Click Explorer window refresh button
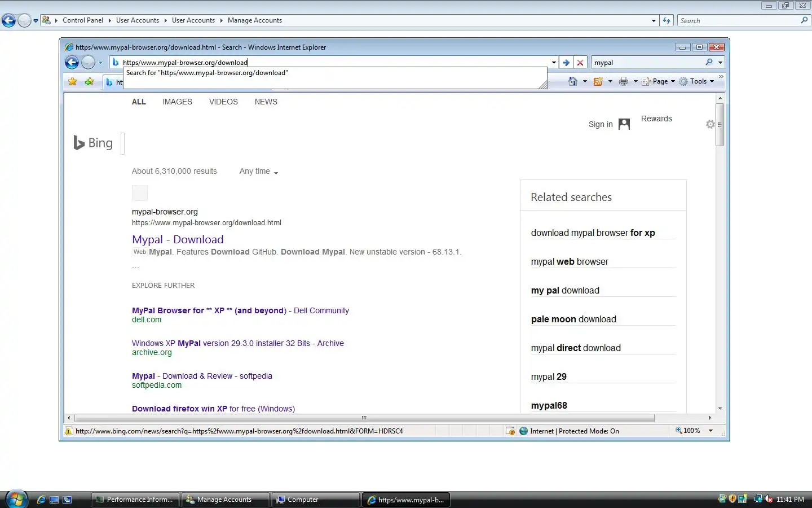Viewport: 812px width, 508px height. (x=667, y=20)
